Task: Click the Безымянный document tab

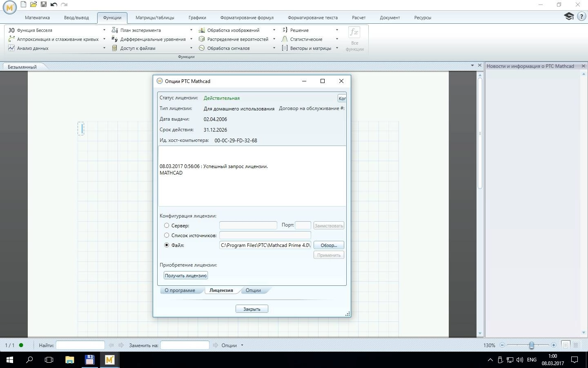Action: coord(22,67)
